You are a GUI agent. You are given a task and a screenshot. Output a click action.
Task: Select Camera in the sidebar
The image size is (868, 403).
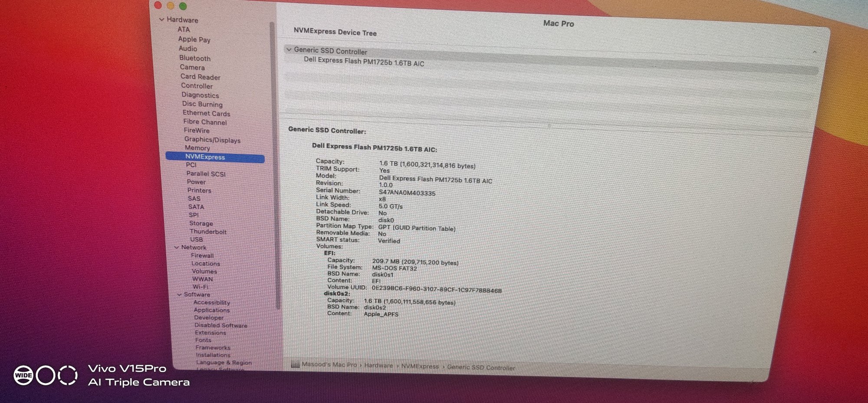(x=192, y=67)
